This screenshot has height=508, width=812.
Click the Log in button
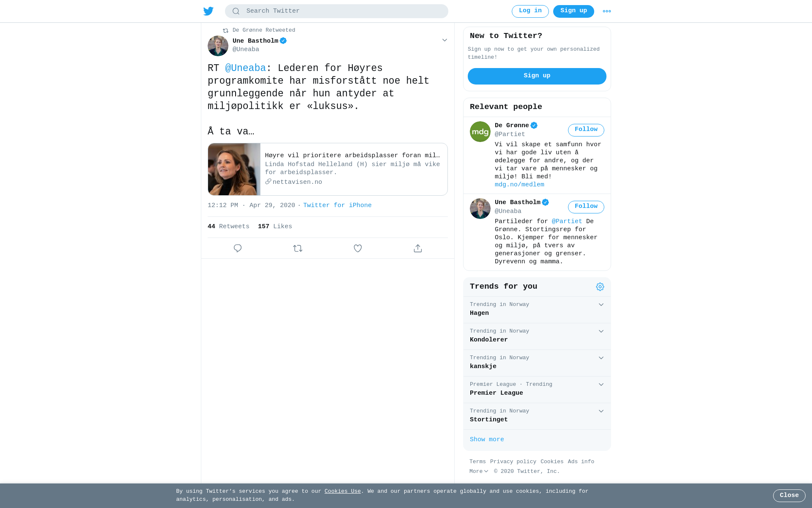pos(530,11)
